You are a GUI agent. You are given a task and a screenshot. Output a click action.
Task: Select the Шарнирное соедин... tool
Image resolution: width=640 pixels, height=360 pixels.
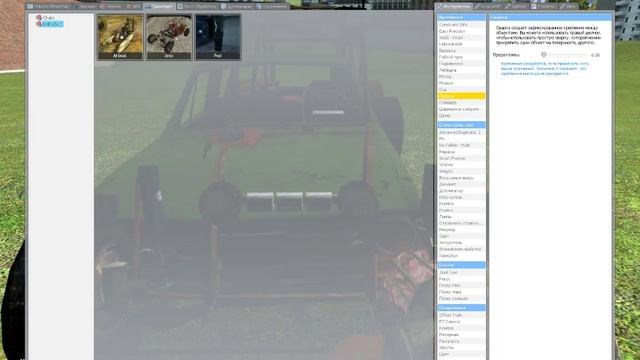[x=461, y=109]
